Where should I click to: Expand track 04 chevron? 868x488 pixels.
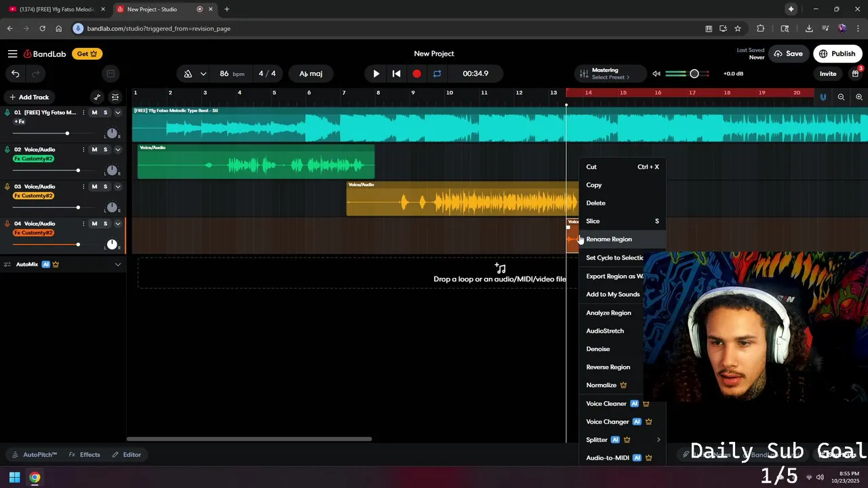click(x=117, y=224)
